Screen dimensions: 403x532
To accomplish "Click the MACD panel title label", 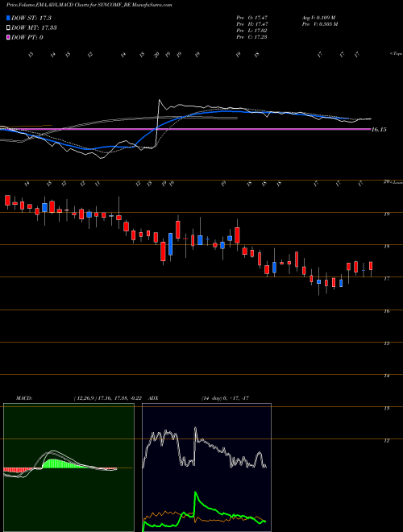I will click(23, 398).
